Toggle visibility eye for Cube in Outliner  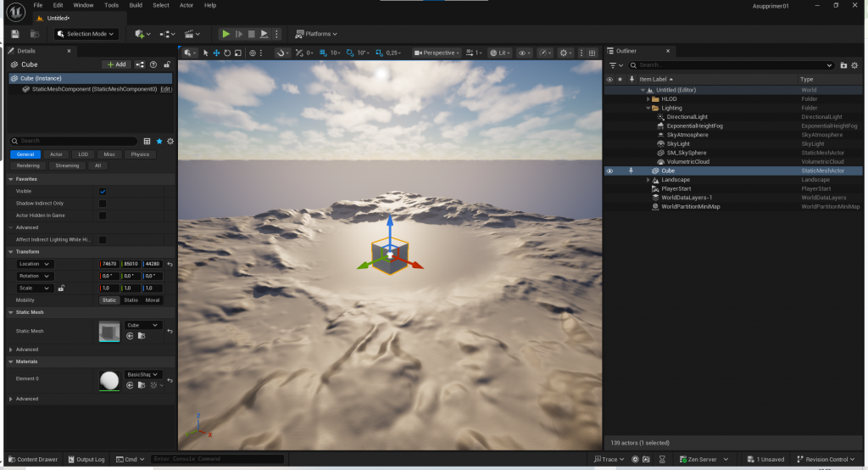coord(609,171)
